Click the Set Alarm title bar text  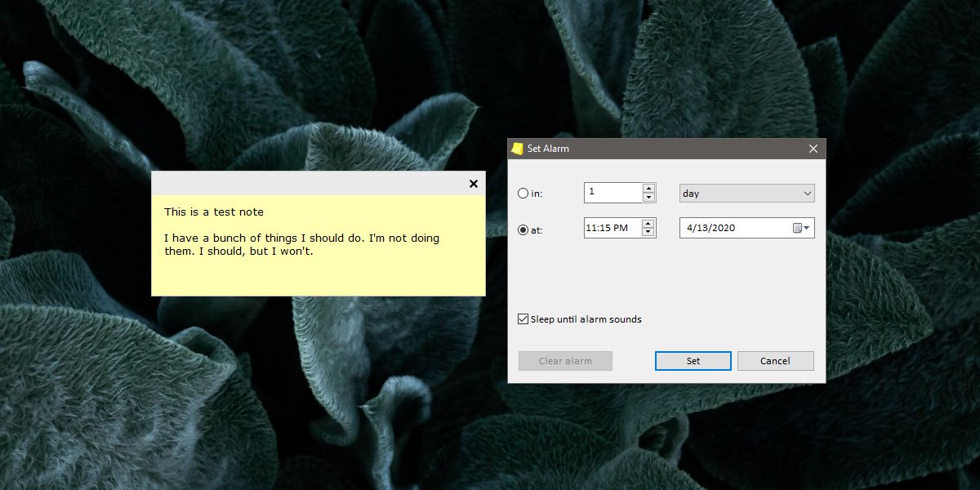point(548,149)
